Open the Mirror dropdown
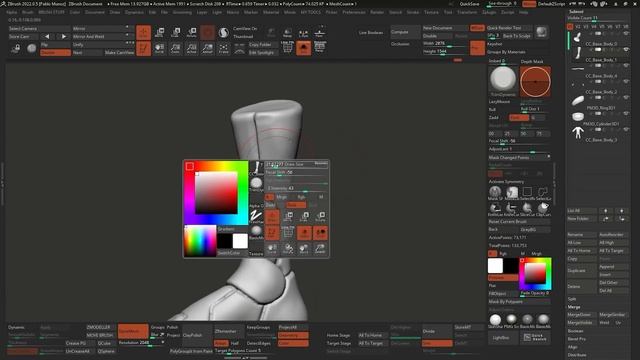Screen dimensions: 640x360 pos(103,29)
